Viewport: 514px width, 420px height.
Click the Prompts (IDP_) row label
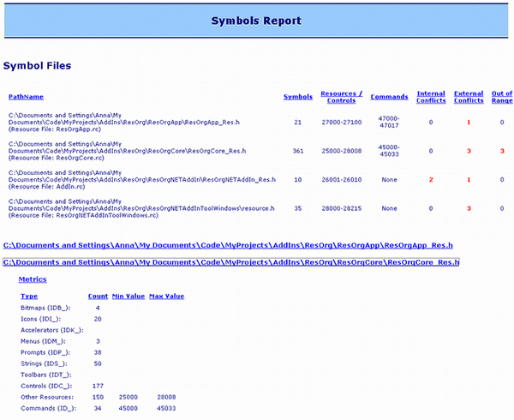click(45, 352)
